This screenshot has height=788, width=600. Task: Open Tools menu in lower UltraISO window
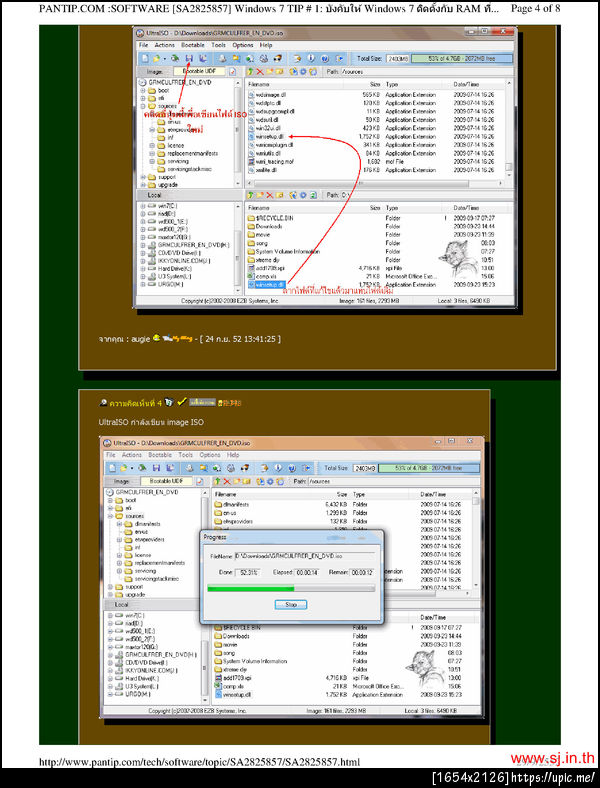pos(185,455)
